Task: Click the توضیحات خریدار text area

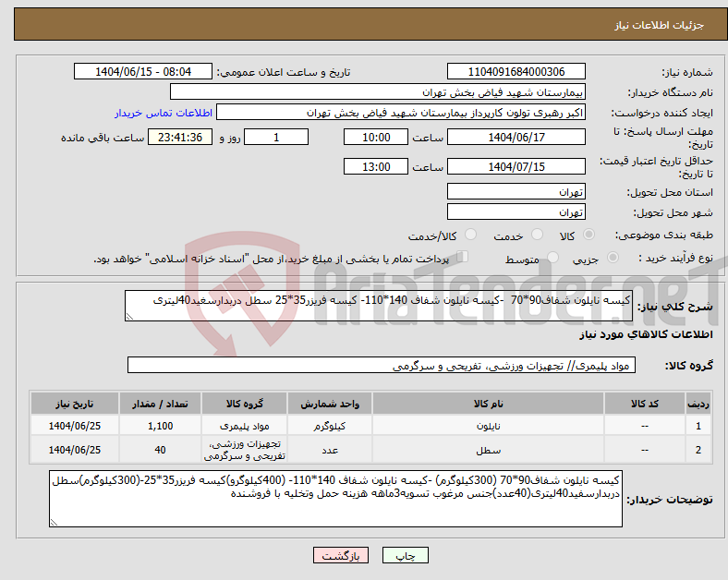Action: [335, 499]
